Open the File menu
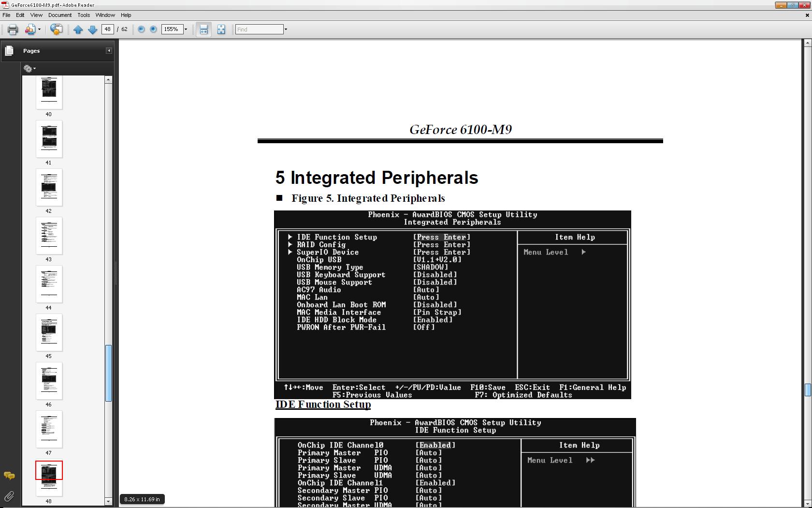This screenshot has width=812, height=508. coord(6,15)
